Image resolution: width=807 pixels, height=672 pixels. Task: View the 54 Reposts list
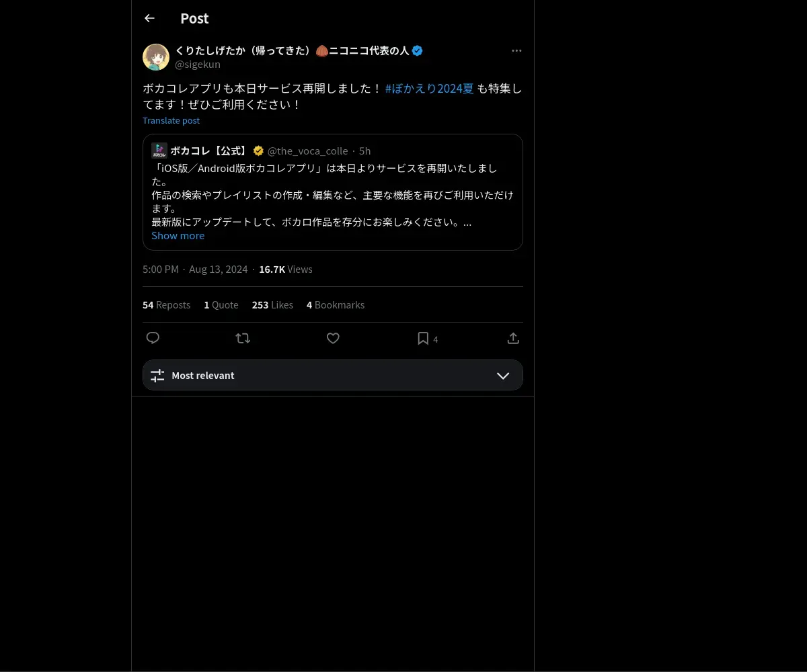[166, 304]
